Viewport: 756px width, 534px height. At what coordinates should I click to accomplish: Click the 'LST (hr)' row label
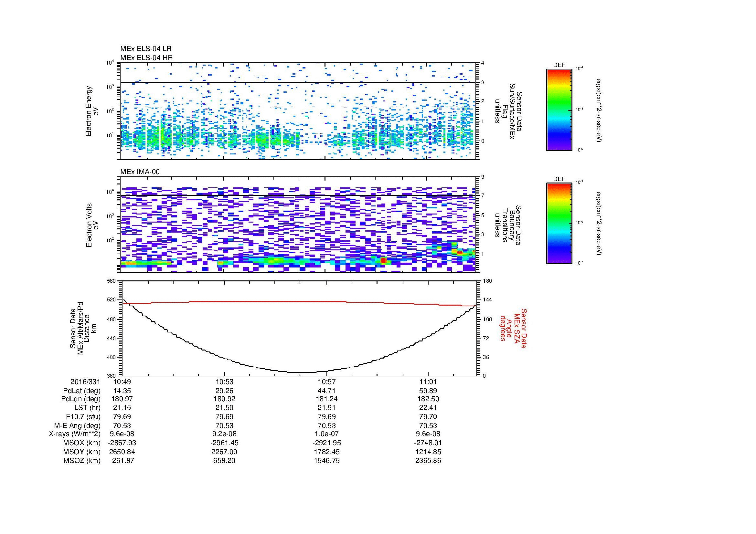(x=87, y=408)
